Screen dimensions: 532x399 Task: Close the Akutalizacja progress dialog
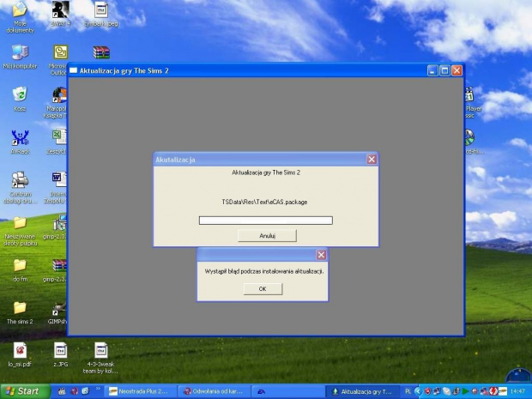tap(372, 160)
